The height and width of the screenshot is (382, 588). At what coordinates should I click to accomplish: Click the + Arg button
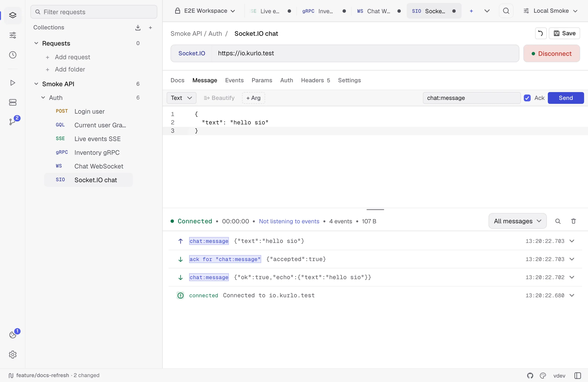pyautogui.click(x=254, y=98)
